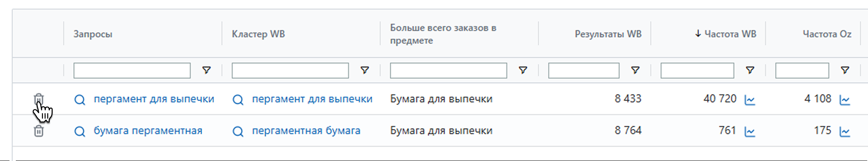Open filter options for Кластер WB column

pos(364,70)
